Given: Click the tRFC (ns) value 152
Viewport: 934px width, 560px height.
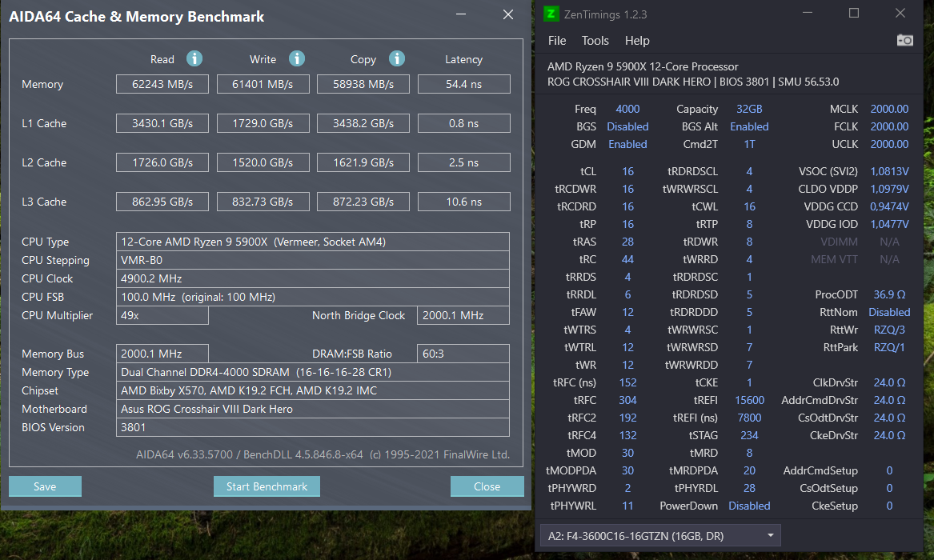Looking at the screenshot, I should tap(627, 382).
